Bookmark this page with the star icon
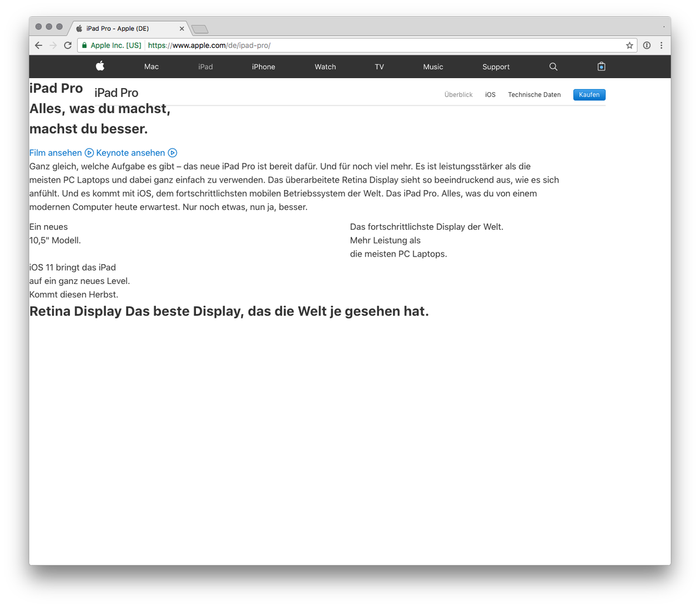This screenshot has width=700, height=607. click(629, 45)
